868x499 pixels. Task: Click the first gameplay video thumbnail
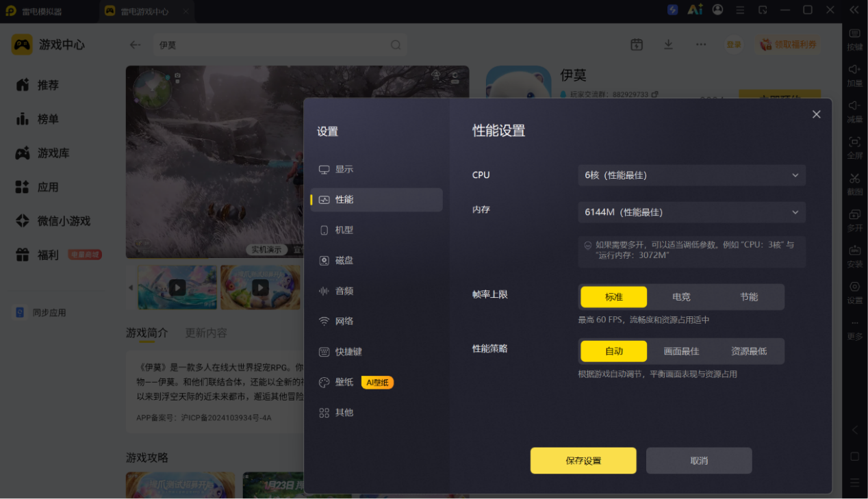(177, 287)
